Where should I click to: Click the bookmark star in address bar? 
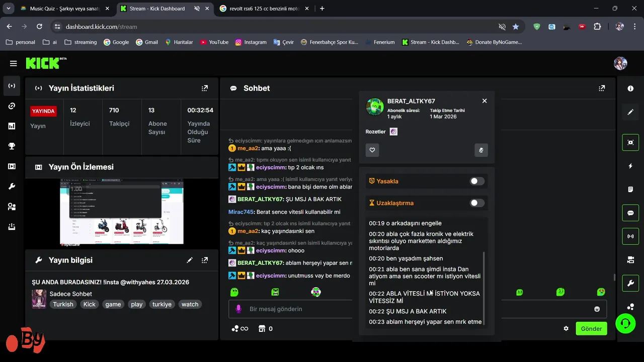pyautogui.click(x=516, y=27)
